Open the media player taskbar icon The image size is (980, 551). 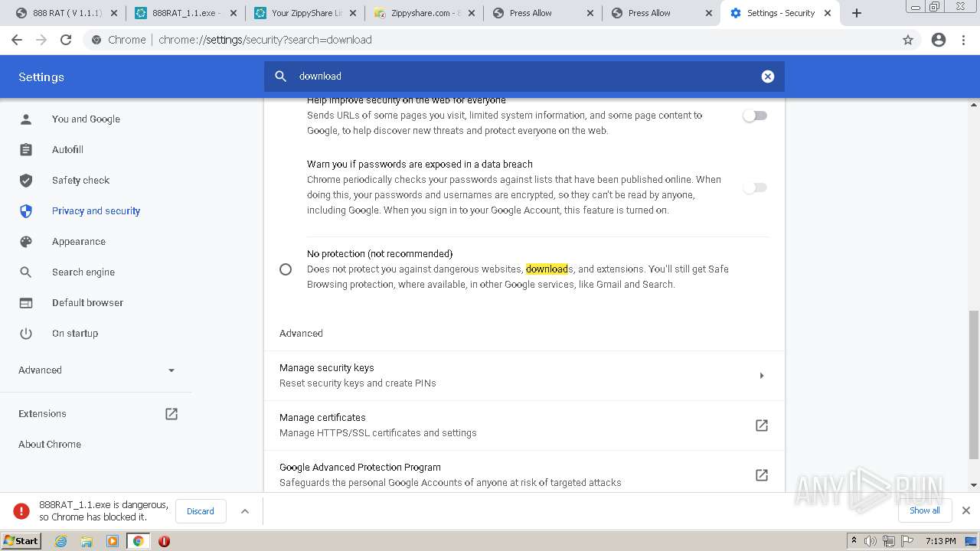point(113,541)
